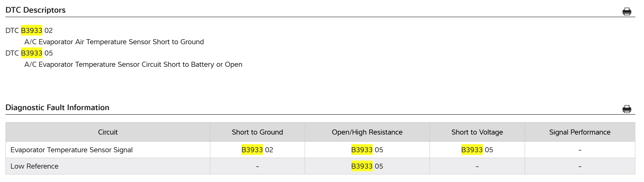Click the Circuit column header
Screen dimensions: 644x182
[x=108, y=132]
